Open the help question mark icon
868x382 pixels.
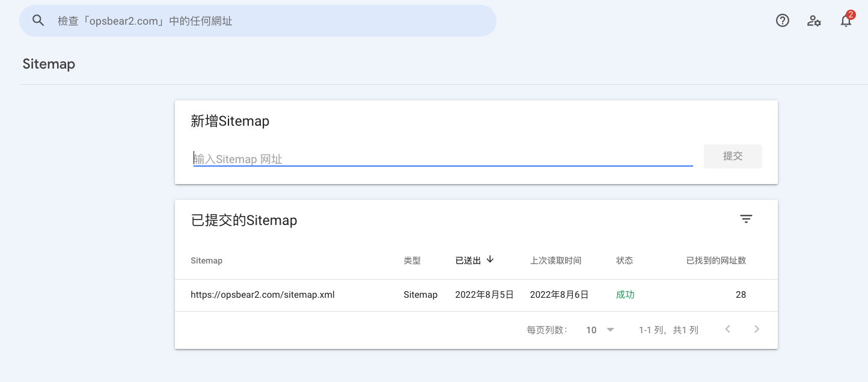point(782,20)
